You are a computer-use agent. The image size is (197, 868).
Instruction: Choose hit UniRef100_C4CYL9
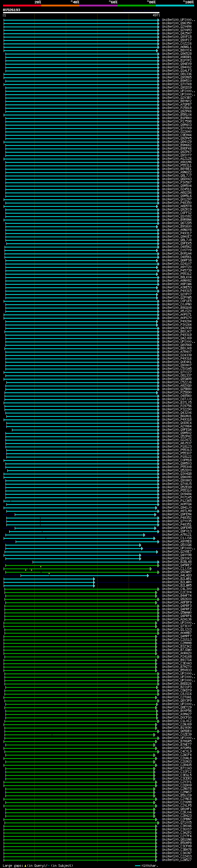[176, 751]
